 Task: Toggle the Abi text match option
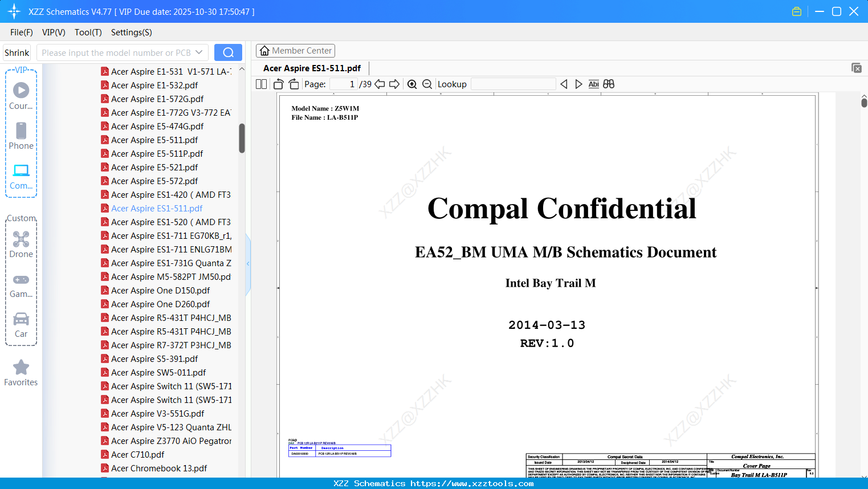(x=594, y=84)
